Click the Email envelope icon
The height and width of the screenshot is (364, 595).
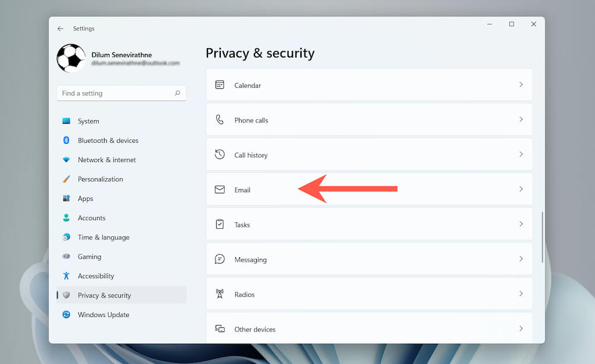(220, 189)
